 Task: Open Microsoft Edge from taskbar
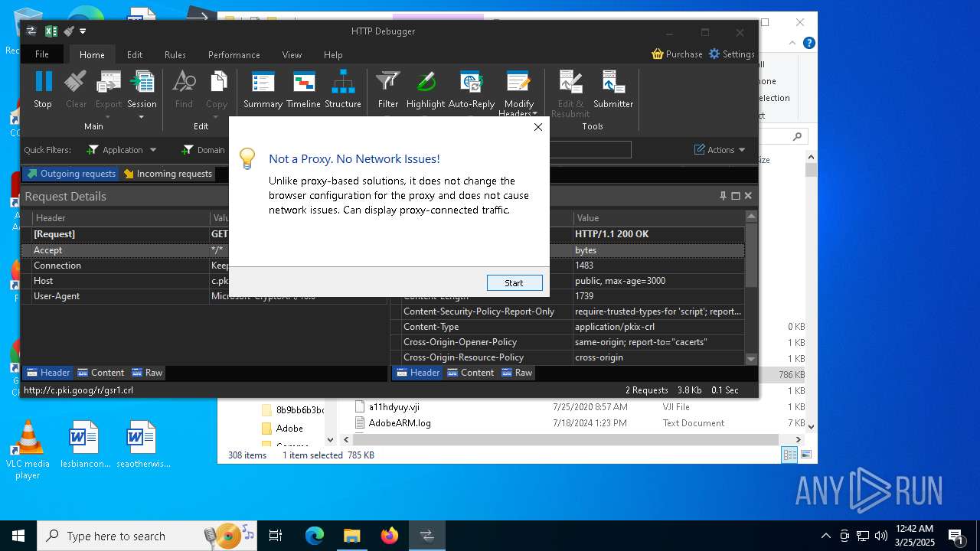(x=315, y=536)
